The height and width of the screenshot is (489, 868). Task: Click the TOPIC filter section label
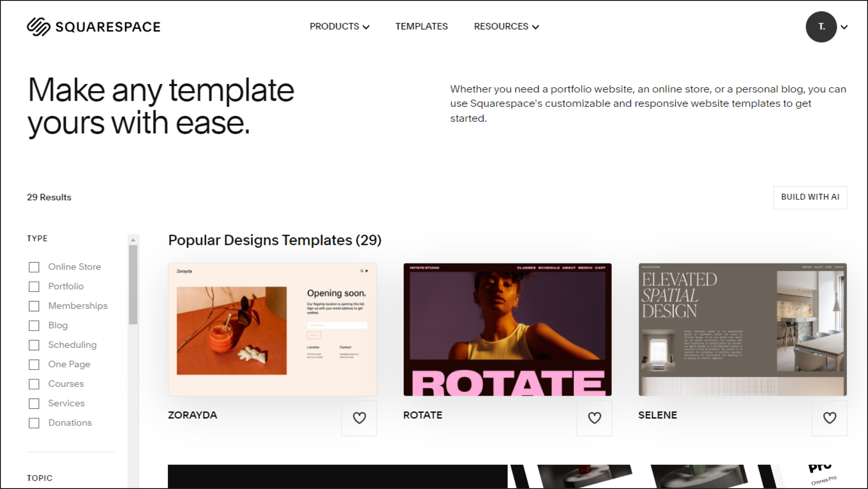click(40, 478)
